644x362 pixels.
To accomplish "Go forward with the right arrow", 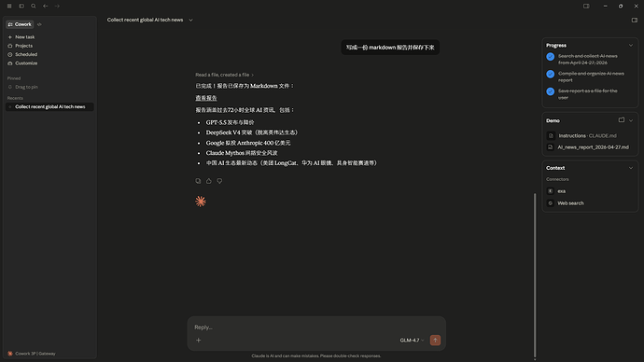I will click(57, 7).
